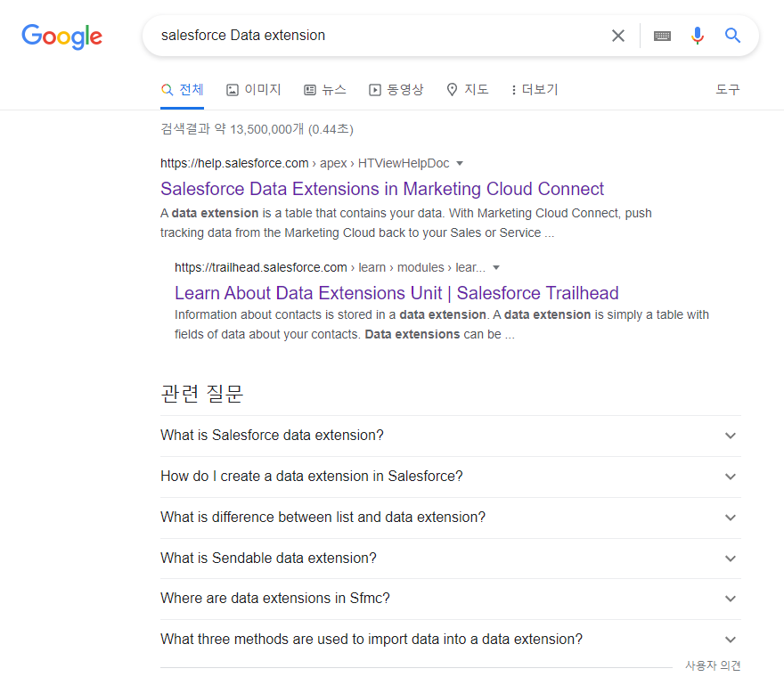
Task: Expand 'What three methods' question chevron
Action: click(731, 640)
